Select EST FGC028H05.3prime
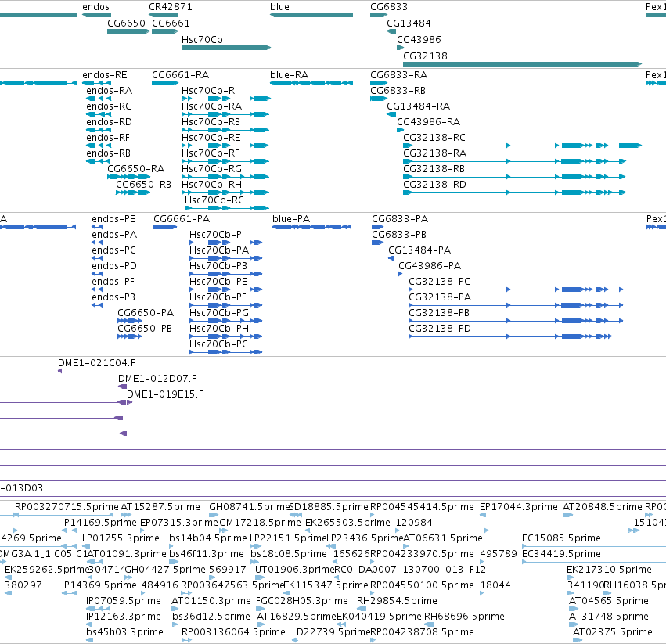The image size is (666, 644). point(301,601)
